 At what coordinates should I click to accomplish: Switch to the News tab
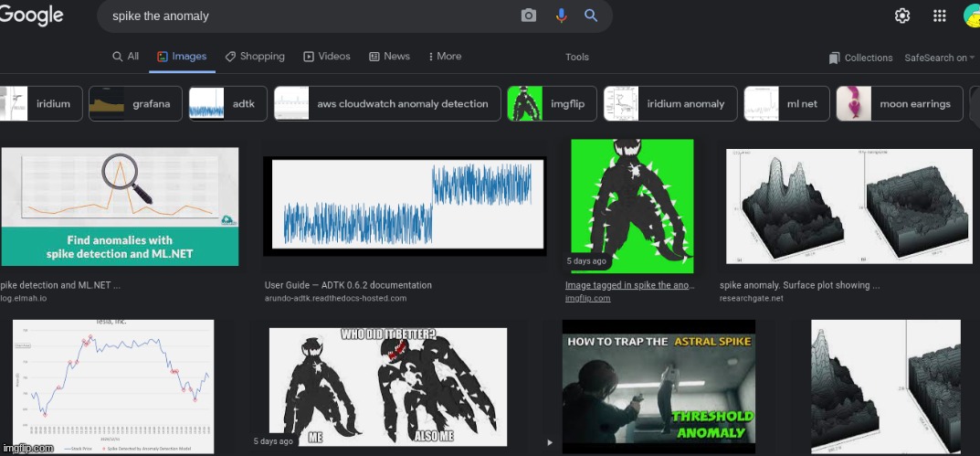point(389,57)
